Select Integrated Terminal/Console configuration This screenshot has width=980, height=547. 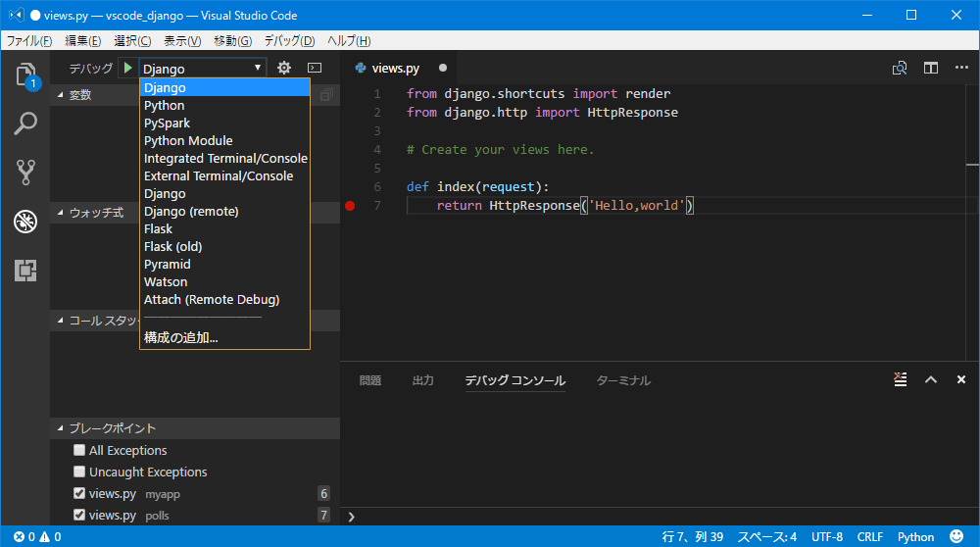[x=225, y=158]
